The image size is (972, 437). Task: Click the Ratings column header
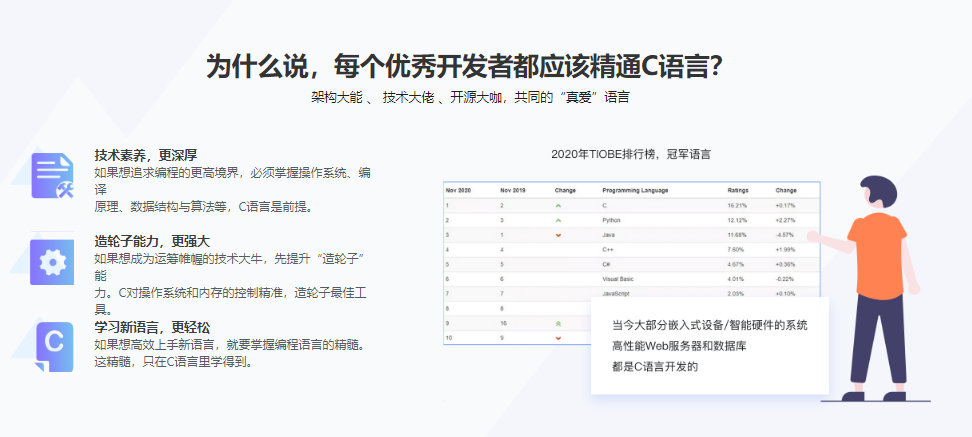[738, 190]
